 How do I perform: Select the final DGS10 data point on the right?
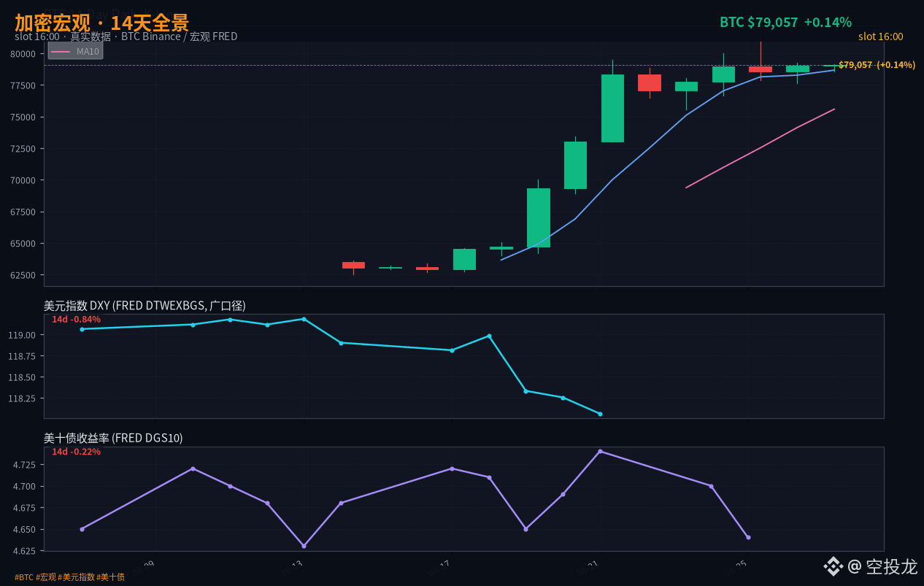748,537
